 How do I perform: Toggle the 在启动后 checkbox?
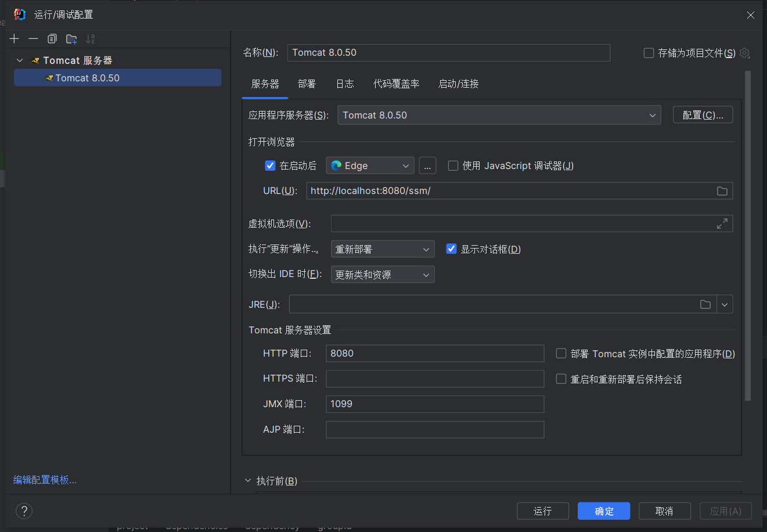pyautogui.click(x=270, y=166)
